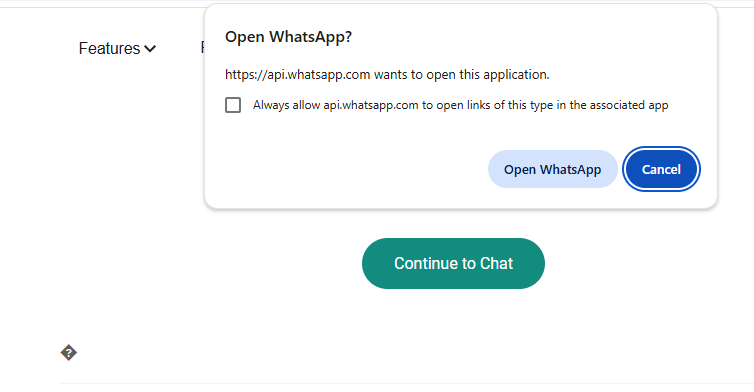Click the 'wants to open this application' message
754x392 pixels.
(462, 75)
